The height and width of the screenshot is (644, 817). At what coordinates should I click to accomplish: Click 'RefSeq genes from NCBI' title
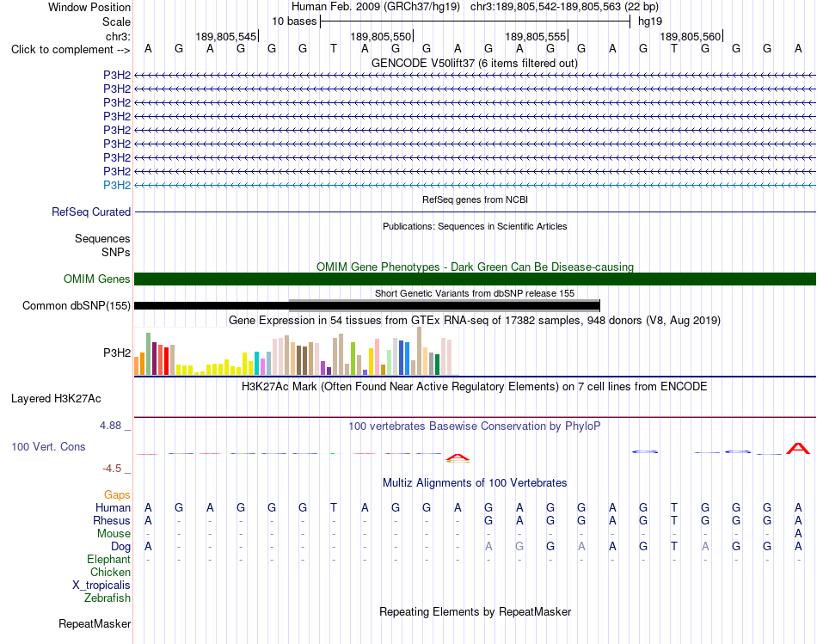click(x=475, y=199)
